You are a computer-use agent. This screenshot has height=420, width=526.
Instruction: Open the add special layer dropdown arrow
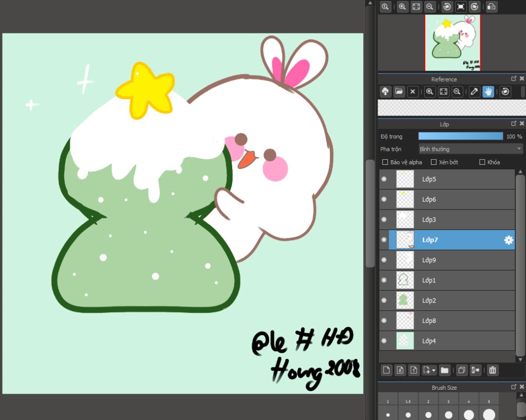click(x=434, y=370)
